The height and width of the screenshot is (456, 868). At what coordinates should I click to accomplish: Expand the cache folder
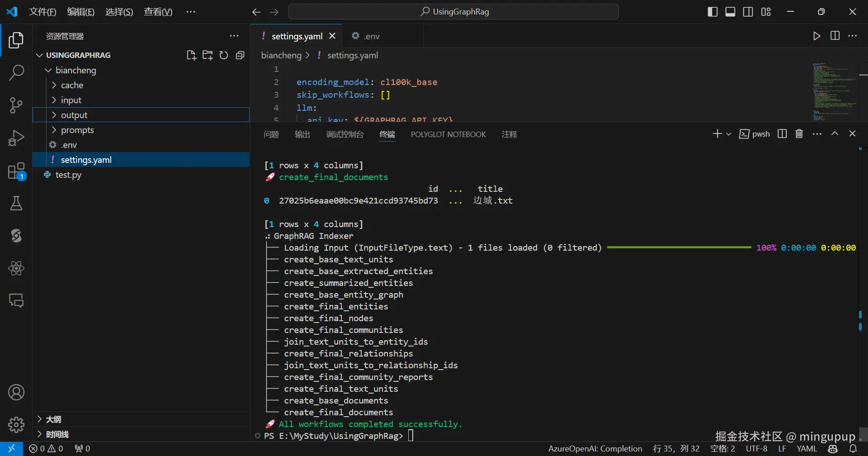[72, 85]
